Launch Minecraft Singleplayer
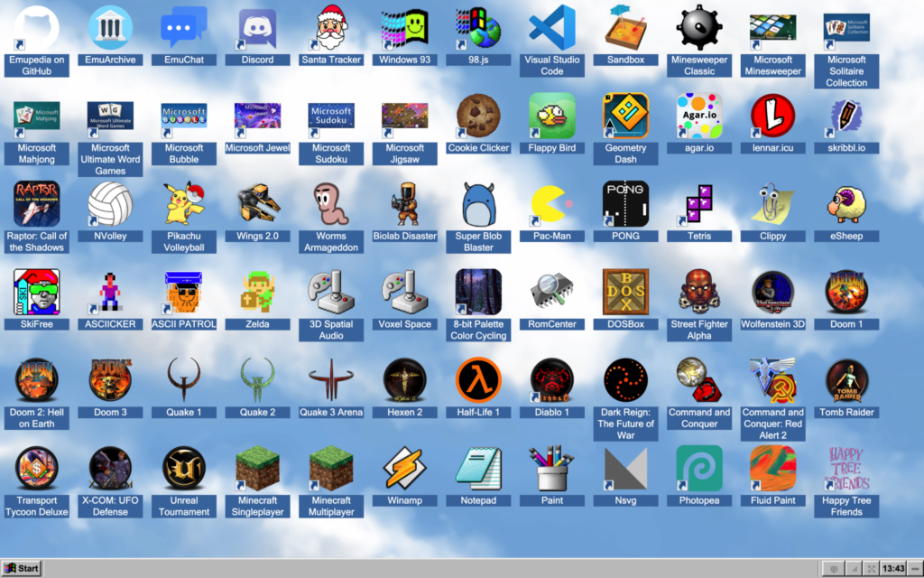This screenshot has height=578, width=924. click(257, 468)
